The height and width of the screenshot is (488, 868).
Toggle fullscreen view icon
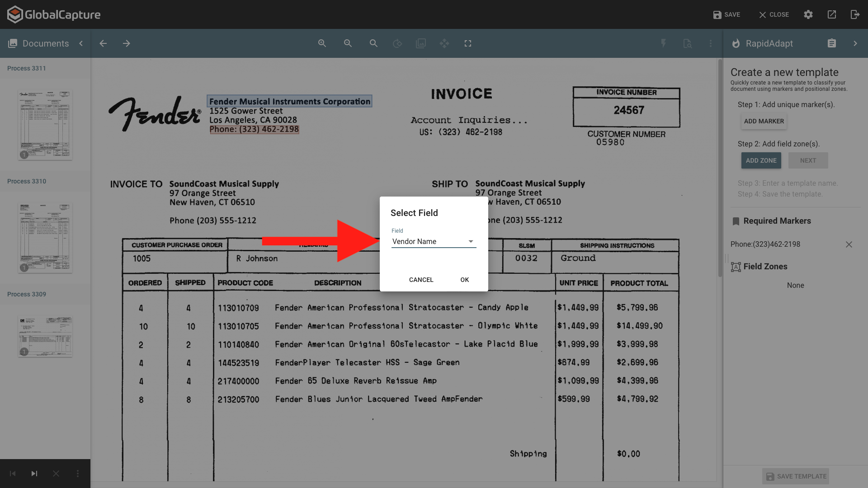click(468, 43)
